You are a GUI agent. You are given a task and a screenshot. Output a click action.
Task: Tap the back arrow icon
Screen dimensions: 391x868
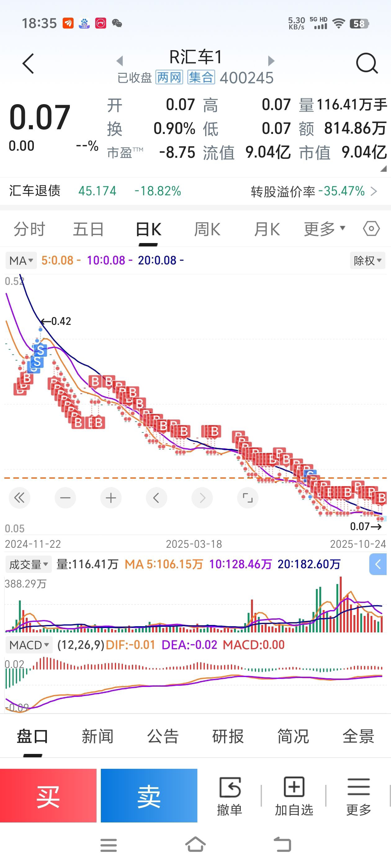coord(28,63)
